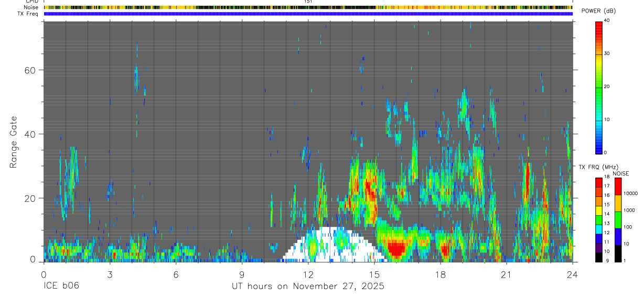This screenshot has width=644, height=297.
Task: Click the 'NOISE' legend title
Action: 621,173
